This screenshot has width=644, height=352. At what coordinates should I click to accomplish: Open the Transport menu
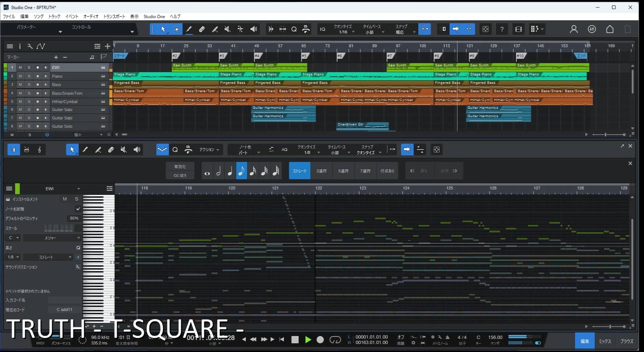114,17
